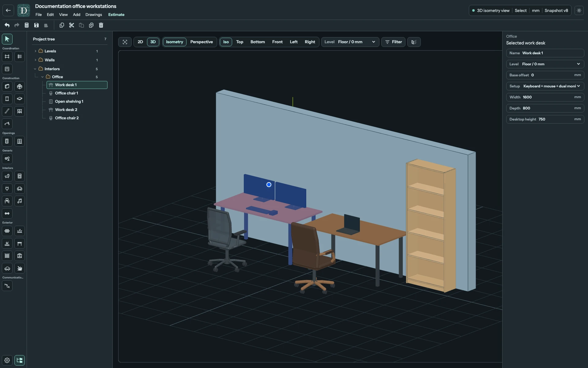
Task: Collapse the Office subfolder
Action: [x=43, y=77]
